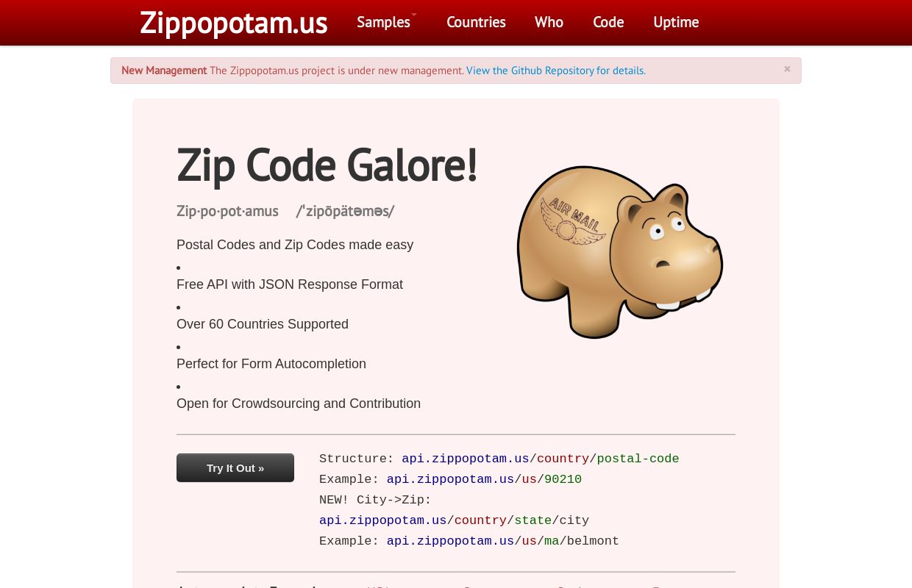Image resolution: width=912 pixels, height=588 pixels.
Task: Open the Uptime nav item
Action: coord(676,22)
